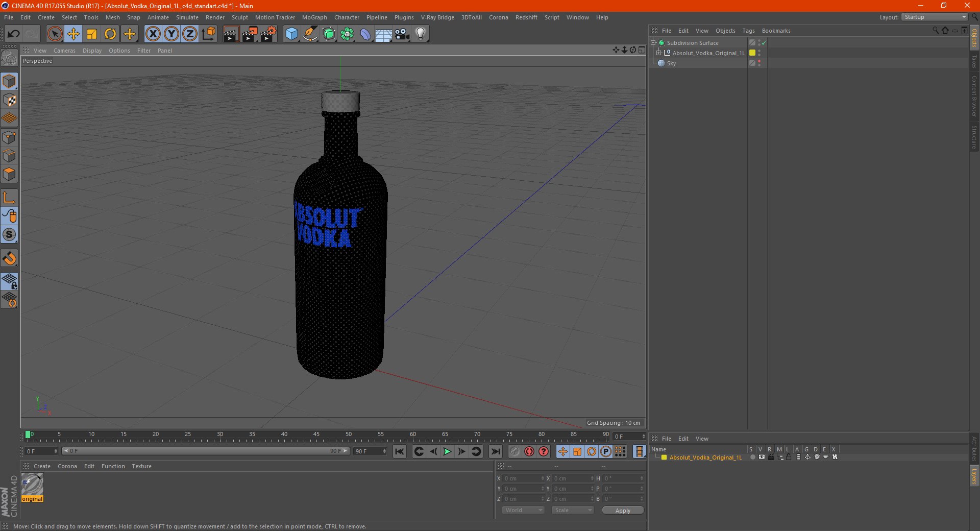Enable Axis mode L-shaped icon
The width and height of the screenshot is (980, 531).
(x=9, y=198)
